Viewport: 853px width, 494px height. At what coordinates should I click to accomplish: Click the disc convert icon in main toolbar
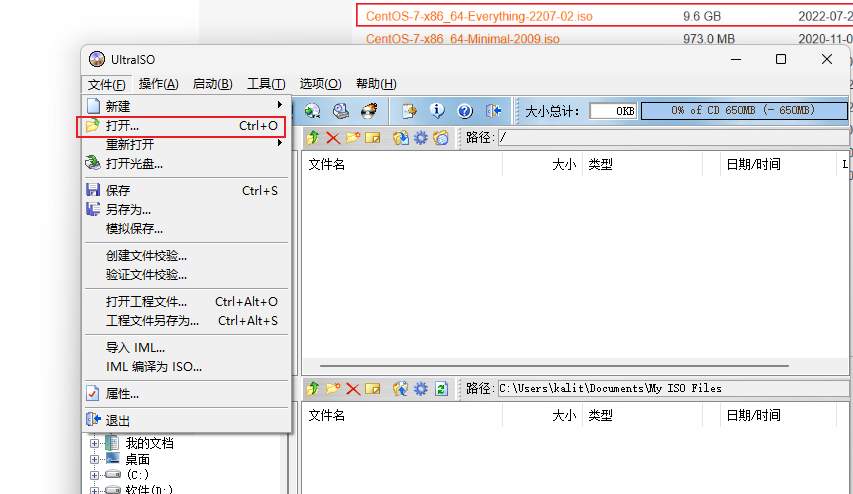pos(312,111)
